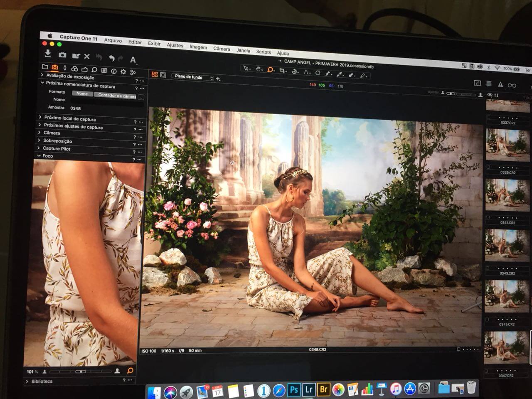Expand the Biblioteca panel
This screenshot has width=532, height=399.
coord(27,381)
